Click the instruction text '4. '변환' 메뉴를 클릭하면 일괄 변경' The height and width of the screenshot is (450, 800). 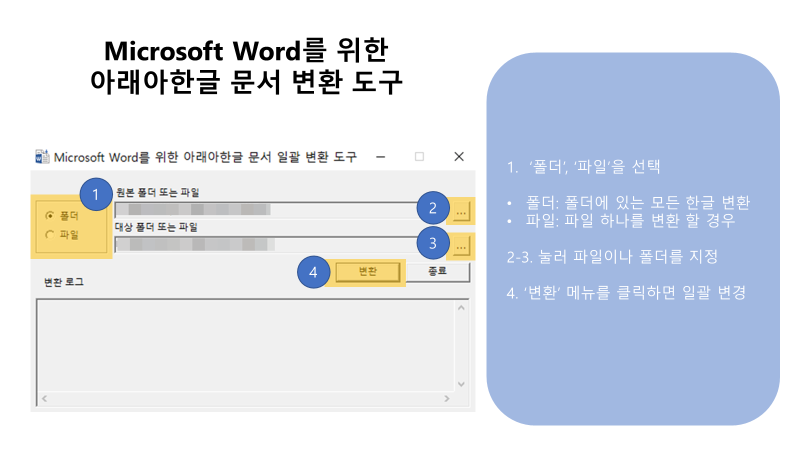(626, 292)
